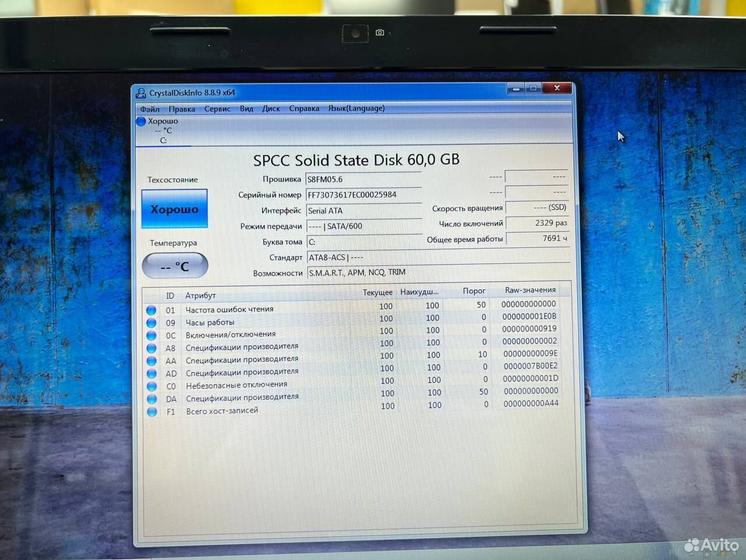Close the CrystalDiskInfo window
The width and height of the screenshot is (746, 560).
pyautogui.click(x=557, y=88)
